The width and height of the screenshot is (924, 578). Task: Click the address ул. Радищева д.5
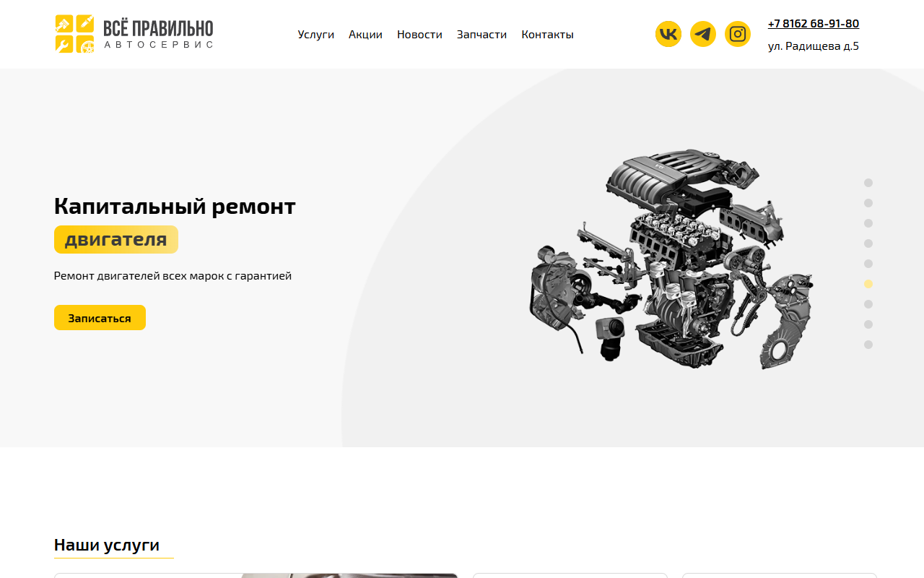(813, 45)
